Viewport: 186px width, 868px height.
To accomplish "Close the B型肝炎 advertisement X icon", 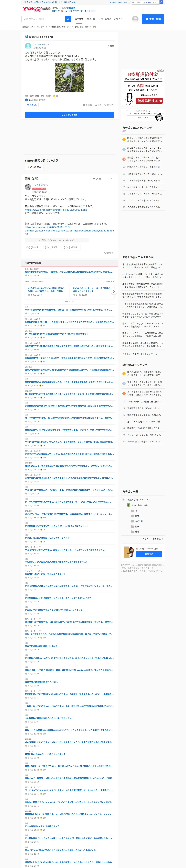I will pos(163,71).
